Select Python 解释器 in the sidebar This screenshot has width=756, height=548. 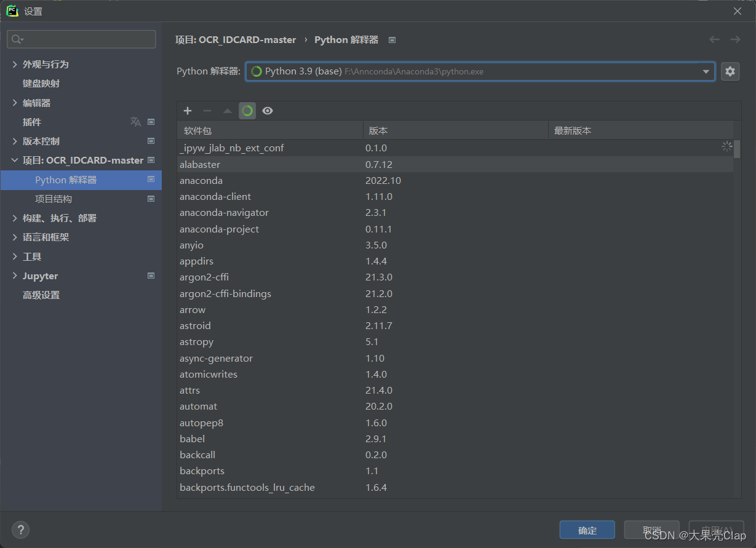click(81, 180)
